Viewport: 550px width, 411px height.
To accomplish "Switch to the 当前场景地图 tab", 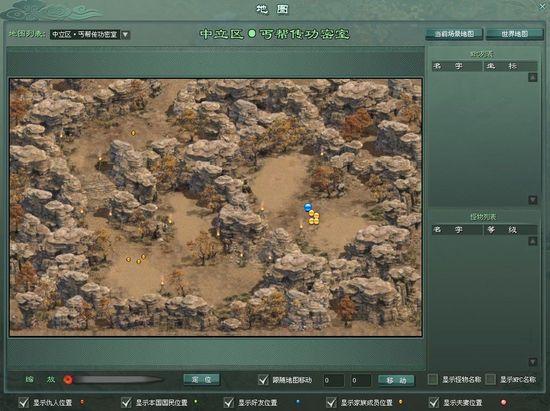I will (454, 34).
